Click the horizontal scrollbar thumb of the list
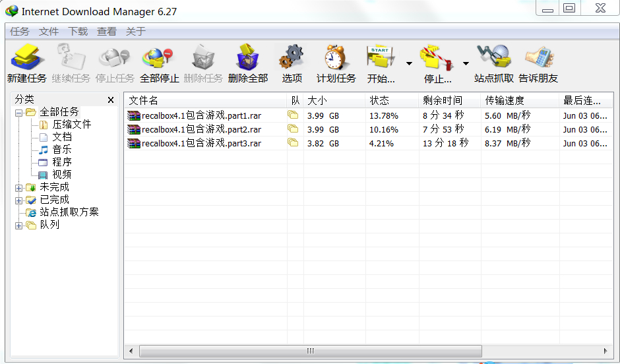 311,351
